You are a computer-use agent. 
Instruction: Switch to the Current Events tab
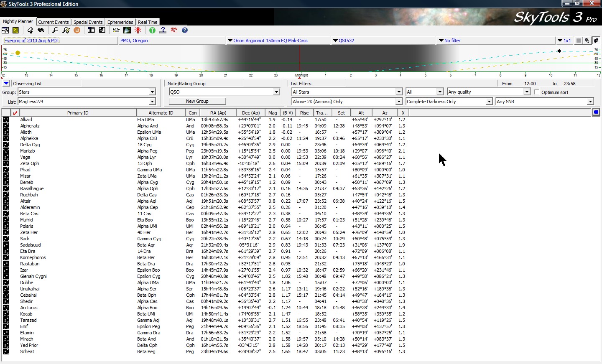[54, 22]
